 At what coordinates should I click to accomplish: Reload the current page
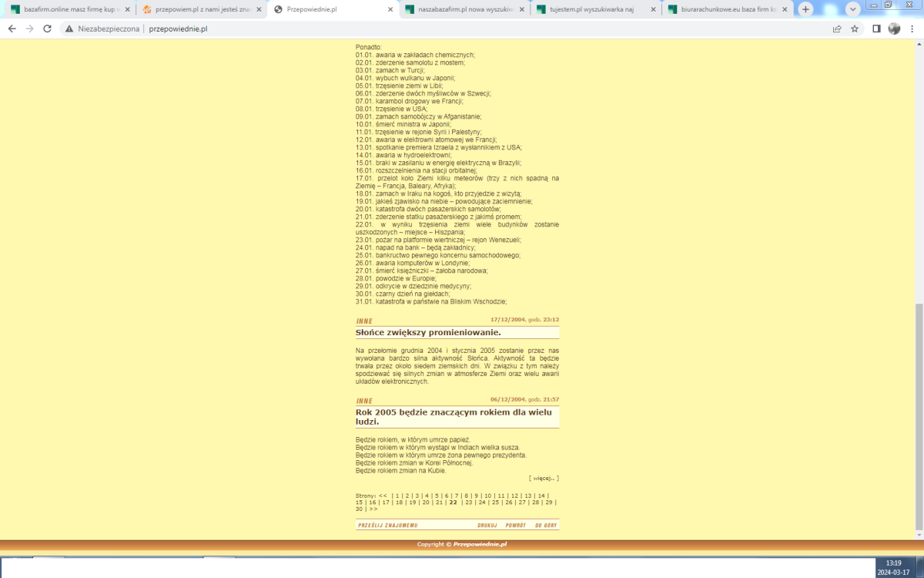[47, 29]
